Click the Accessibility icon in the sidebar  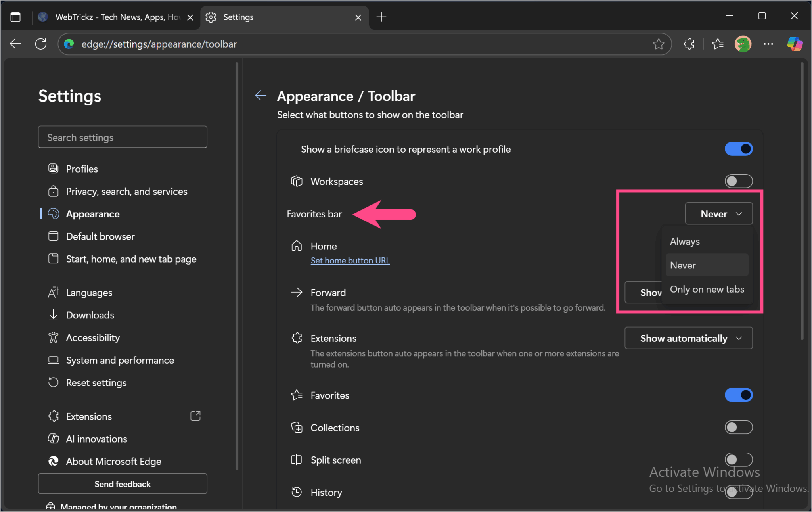(x=54, y=337)
